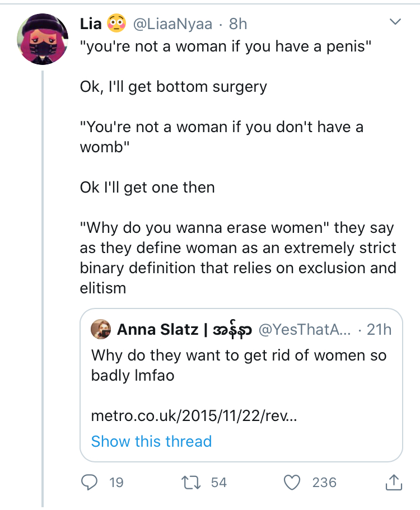Open the quoted tweet text body

click(x=239, y=365)
